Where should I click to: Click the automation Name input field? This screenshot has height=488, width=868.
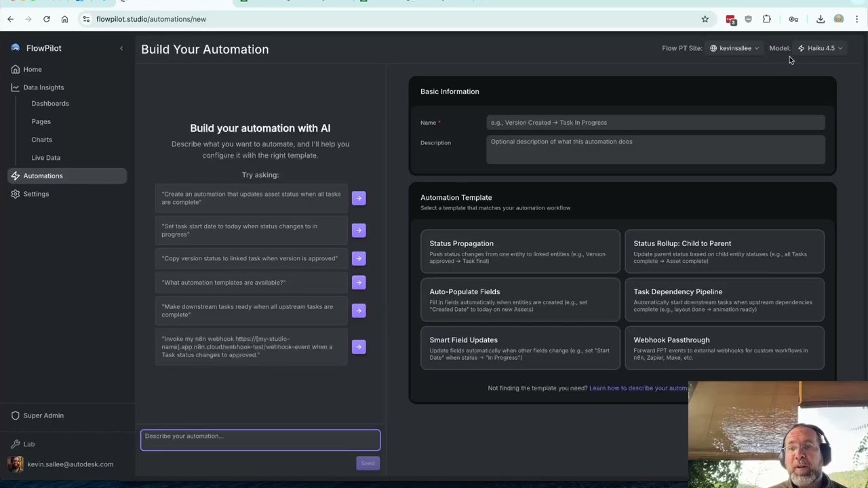(655, 122)
